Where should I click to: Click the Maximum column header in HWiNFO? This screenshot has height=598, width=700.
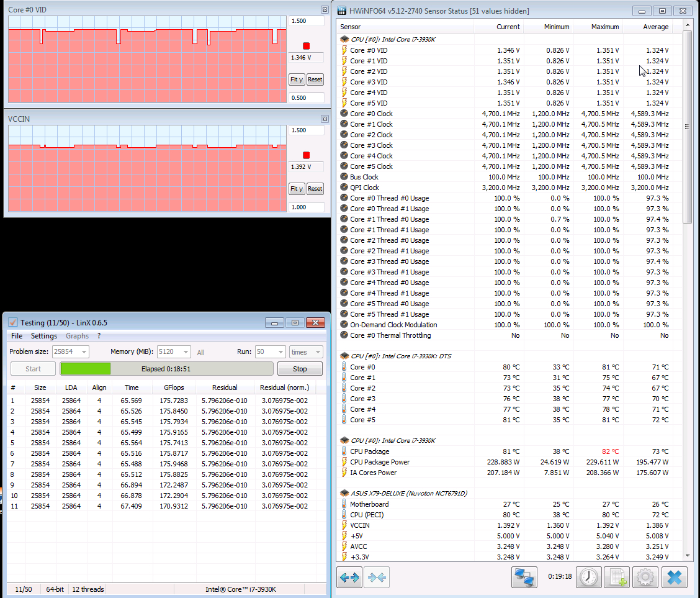[x=598, y=27]
